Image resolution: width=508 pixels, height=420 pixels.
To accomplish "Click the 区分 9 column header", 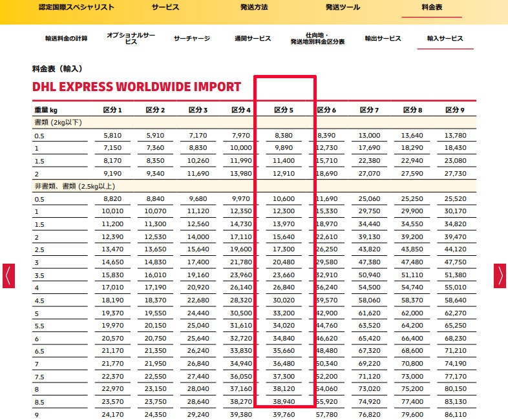I will (455, 110).
